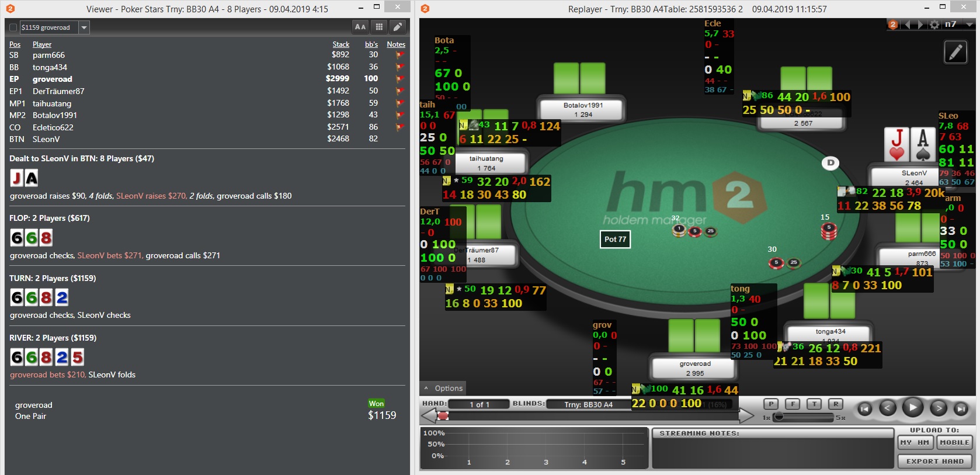
Task: Click the right arrow icon in Replayer top toolbar
Action: (x=920, y=25)
